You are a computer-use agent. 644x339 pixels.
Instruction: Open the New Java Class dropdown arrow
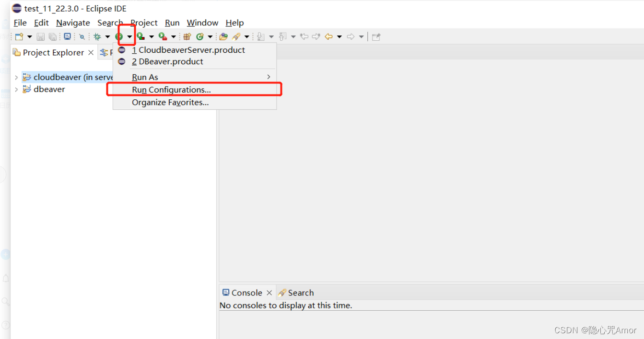210,36
